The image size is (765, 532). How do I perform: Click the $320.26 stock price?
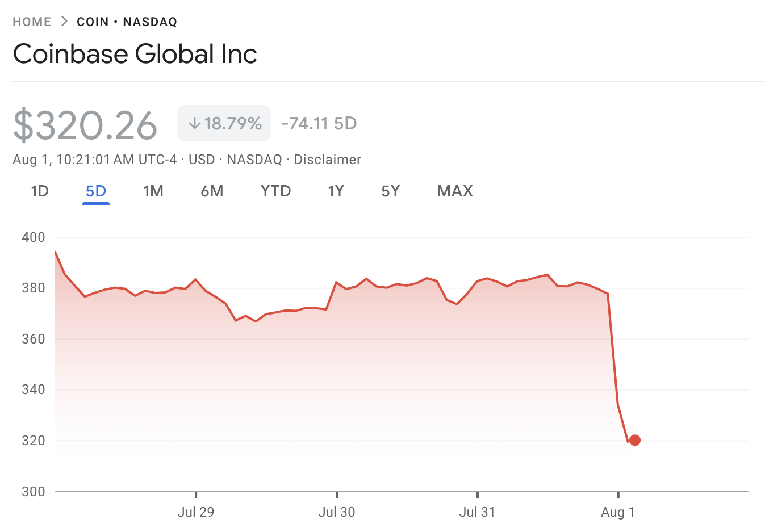(x=85, y=125)
